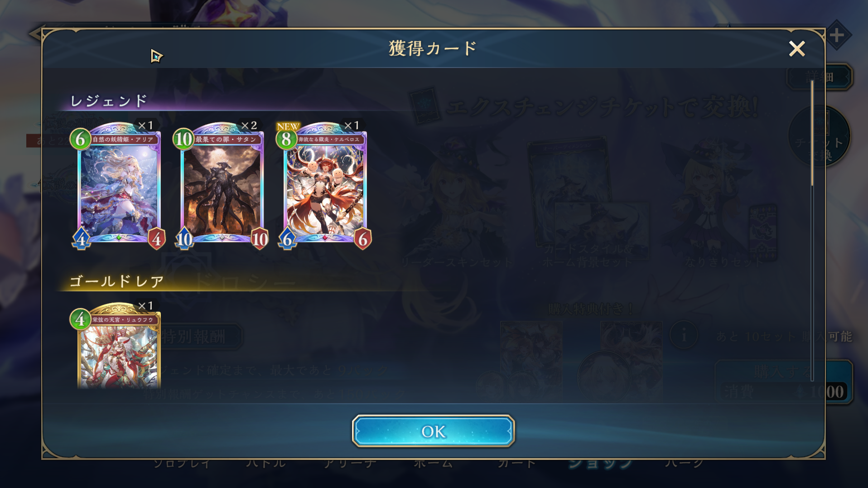Click the NEW badge on ケルベロス card
This screenshot has height=488, width=868.
point(288,126)
